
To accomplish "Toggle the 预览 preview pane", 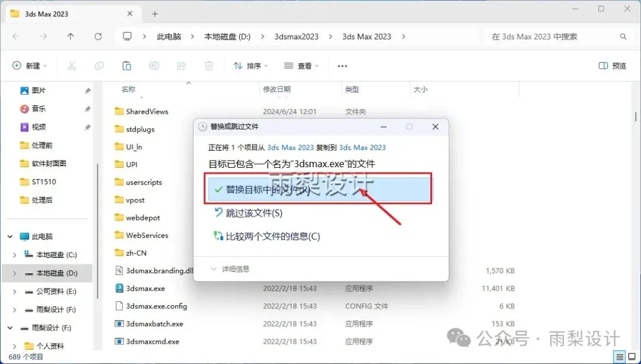I will (x=613, y=66).
